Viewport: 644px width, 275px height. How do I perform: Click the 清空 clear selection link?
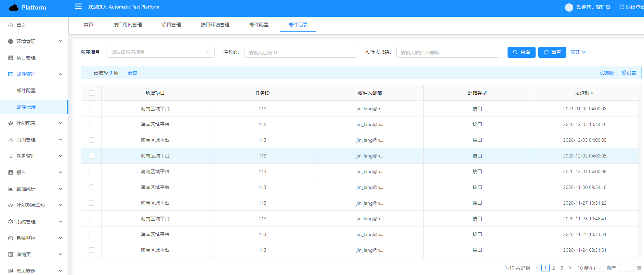132,73
